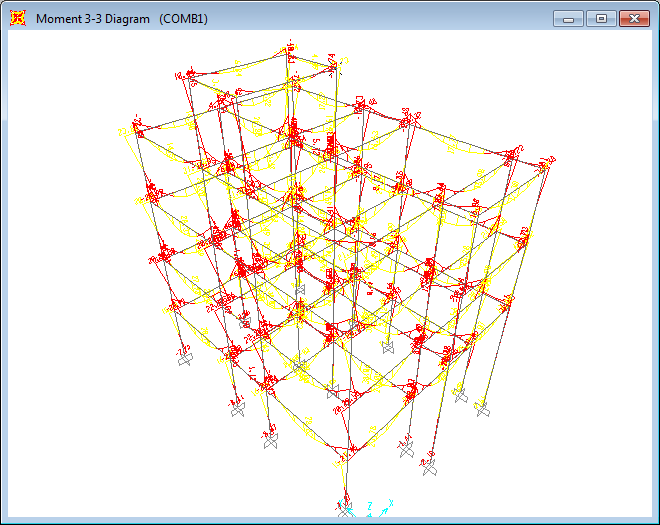
Task: Click the application icon in the title bar
Action: coord(18,18)
